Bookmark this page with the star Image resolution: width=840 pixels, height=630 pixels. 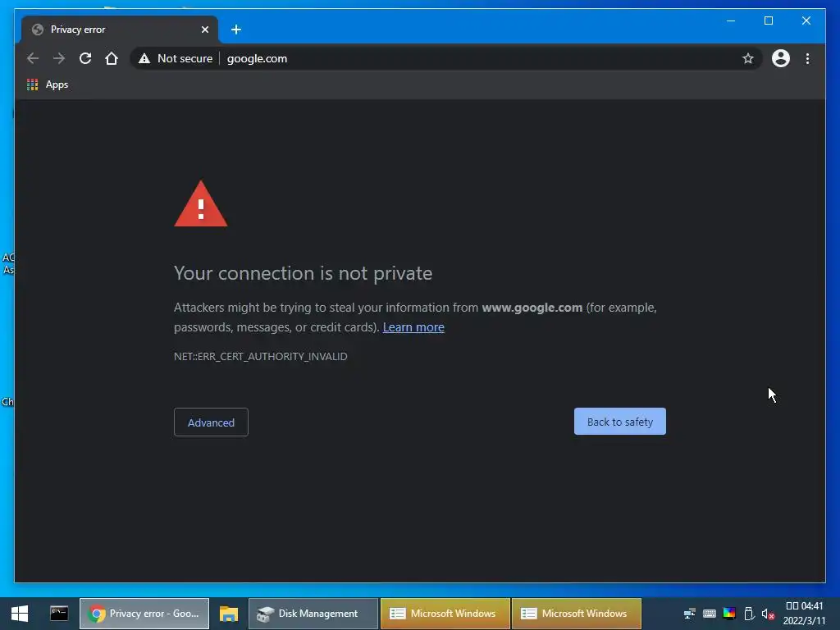point(748,58)
